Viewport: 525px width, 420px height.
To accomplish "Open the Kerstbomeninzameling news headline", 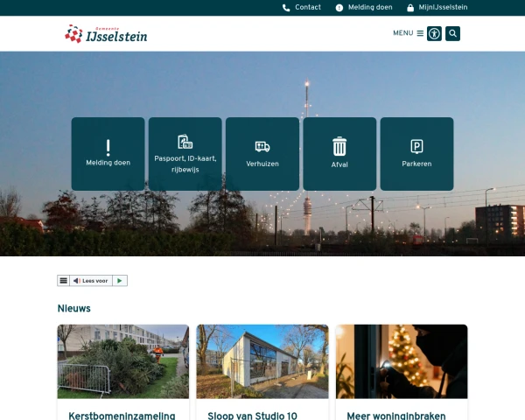I will [122, 416].
